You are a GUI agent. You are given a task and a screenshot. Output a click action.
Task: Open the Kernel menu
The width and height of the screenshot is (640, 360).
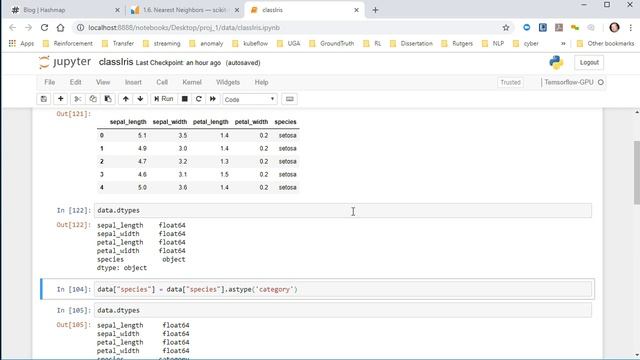(192, 82)
